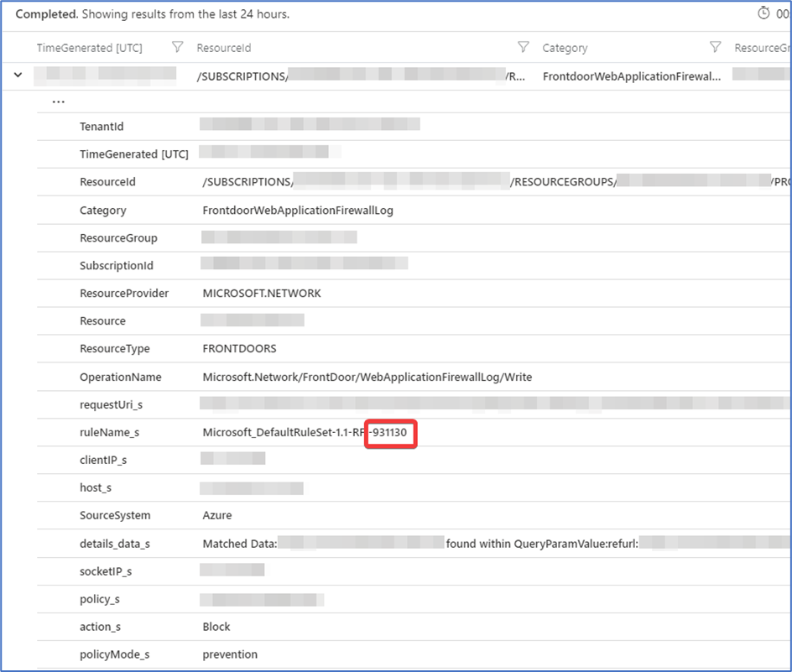This screenshot has width=792, height=672.
Task: Select the SourceSystem field label
Action: 115,515
